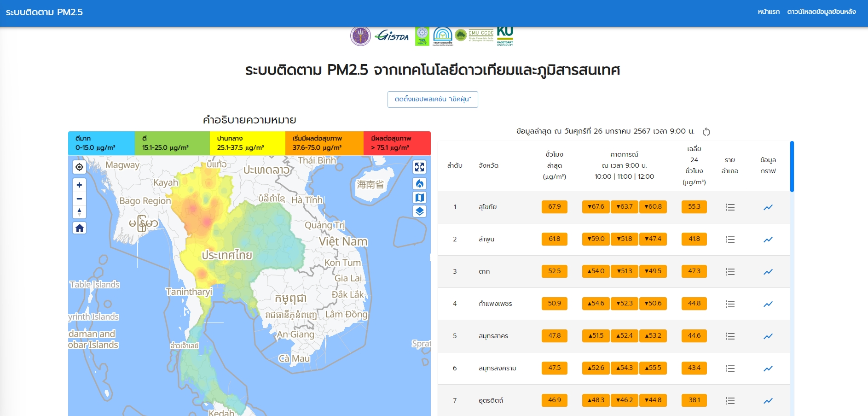Image resolution: width=868 pixels, height=416 pixels.
Task: Expand the map layers control
Action: pos(419,211)
